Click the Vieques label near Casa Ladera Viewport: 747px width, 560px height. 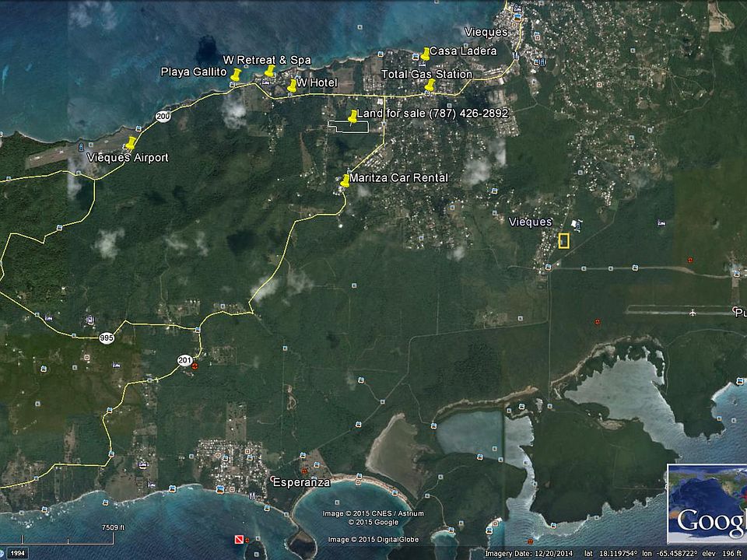[486, 32]
